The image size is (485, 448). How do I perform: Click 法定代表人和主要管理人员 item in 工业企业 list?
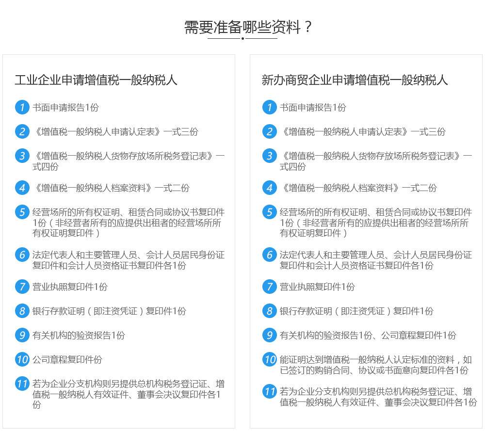(x=129, y=260)
